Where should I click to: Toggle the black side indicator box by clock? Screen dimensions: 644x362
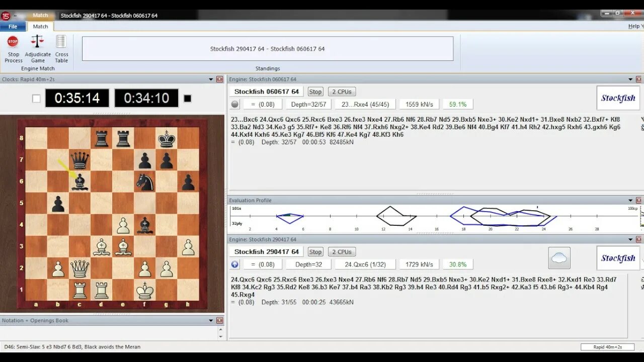(187, 99)
